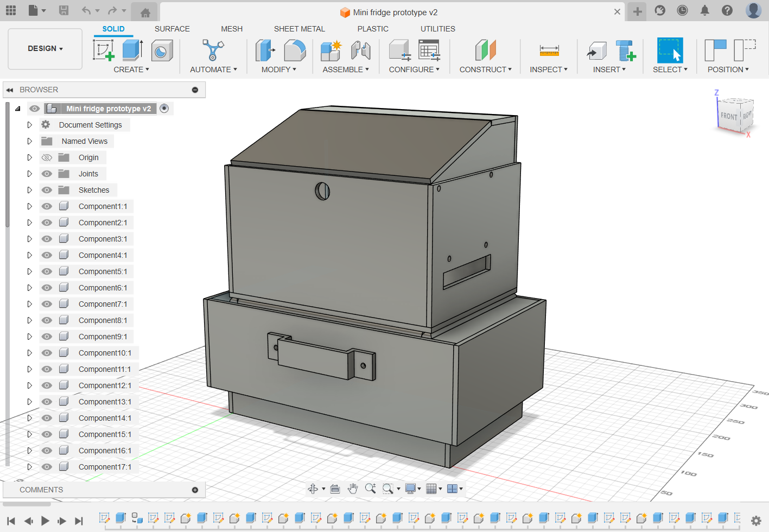Expand the Document Settings tree node

coord(29,124)
